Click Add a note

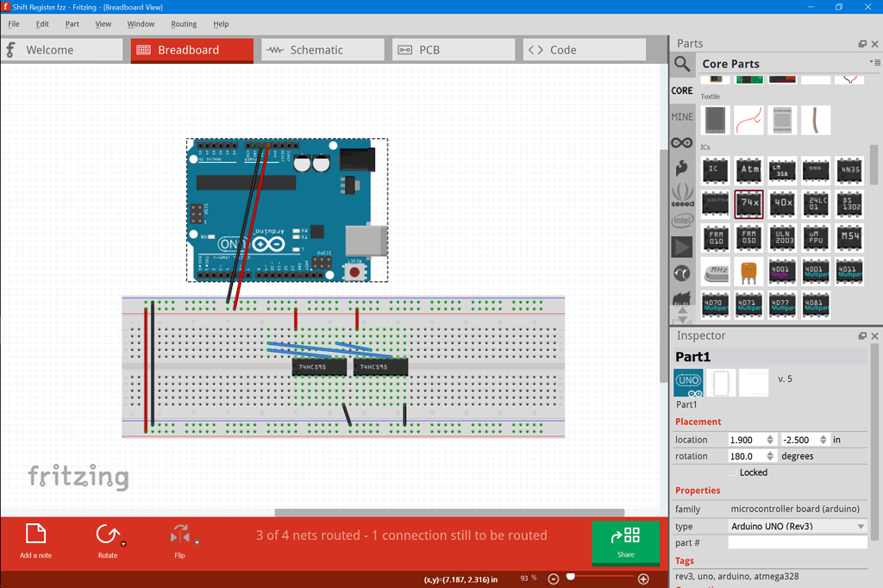tap(35, 535)
